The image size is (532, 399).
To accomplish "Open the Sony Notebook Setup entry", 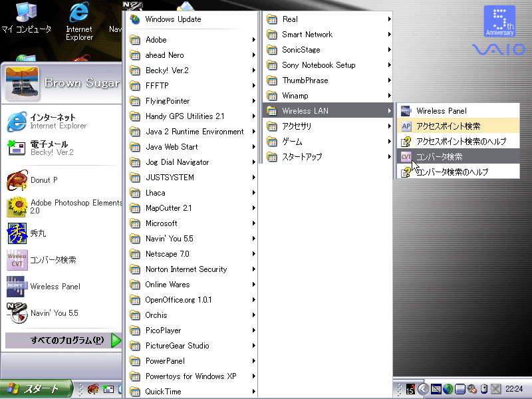I will pos(328,65).
